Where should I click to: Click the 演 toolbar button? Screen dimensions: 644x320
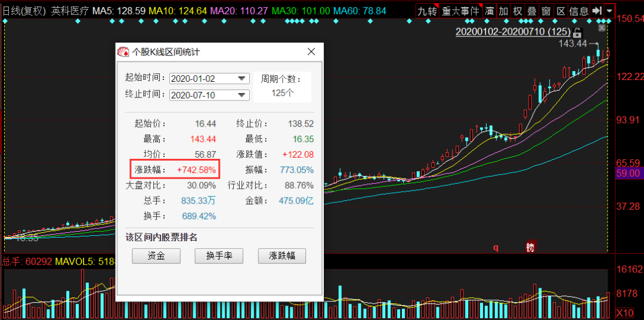489,11
